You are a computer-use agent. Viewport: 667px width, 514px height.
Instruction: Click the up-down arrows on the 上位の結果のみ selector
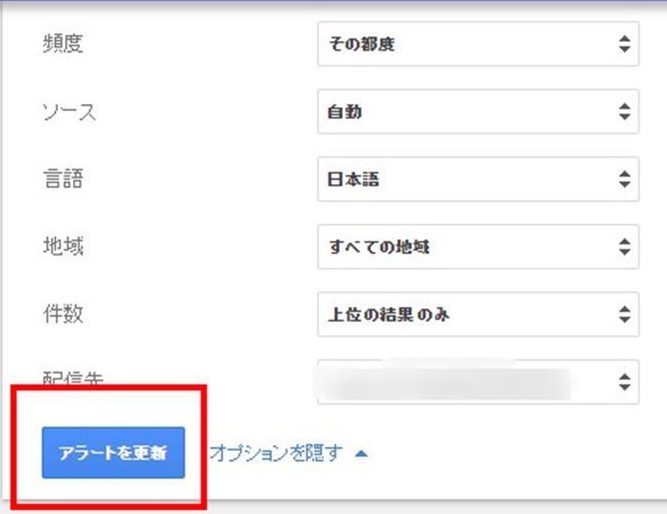tap(624, 314)
